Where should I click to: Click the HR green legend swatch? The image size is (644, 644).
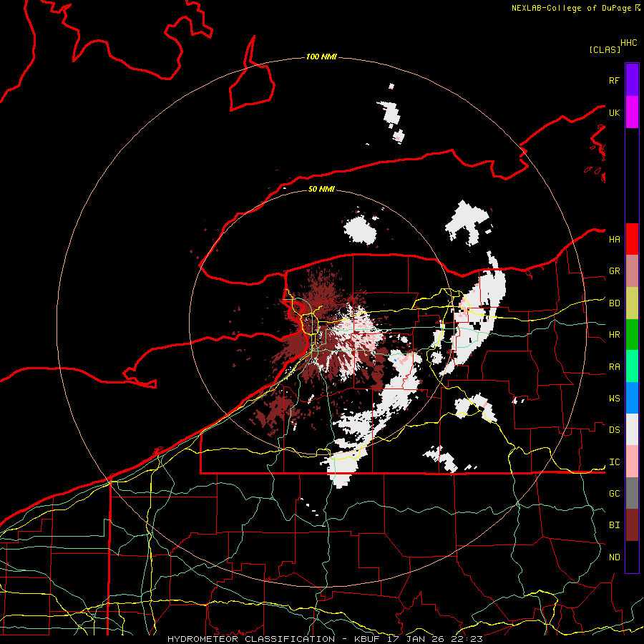point(632,334)
